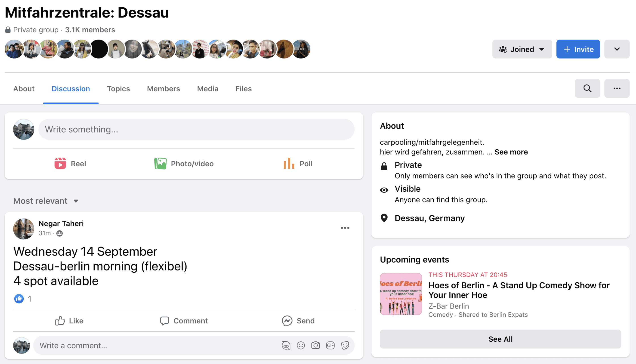
Task: Click See more in About section
Action: pos(511,152)
